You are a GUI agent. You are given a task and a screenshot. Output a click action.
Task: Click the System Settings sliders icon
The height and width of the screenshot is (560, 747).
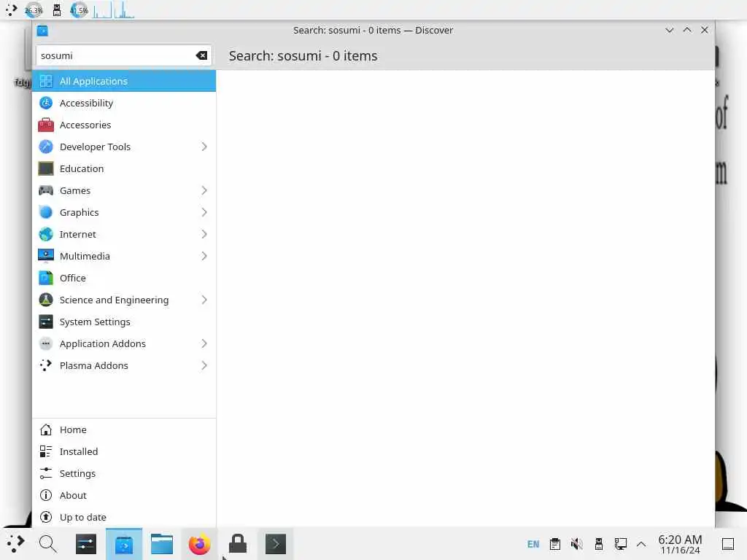46,322
